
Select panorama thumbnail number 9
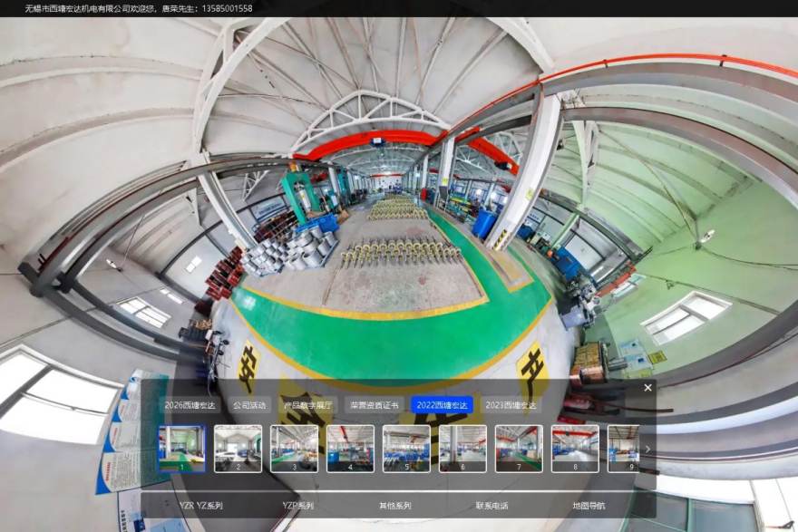624,450
